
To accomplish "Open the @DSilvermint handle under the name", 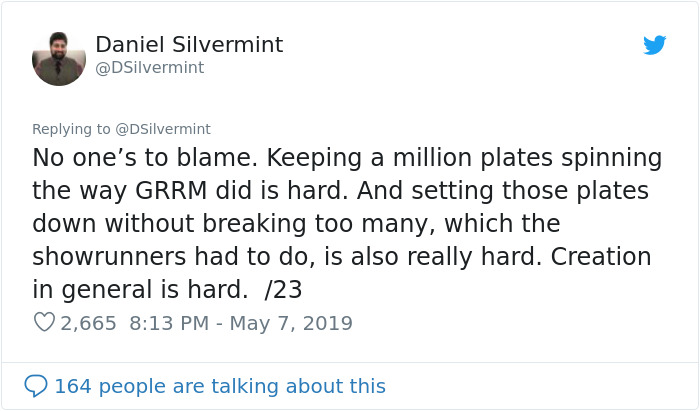I will click(x=149, y=67).
